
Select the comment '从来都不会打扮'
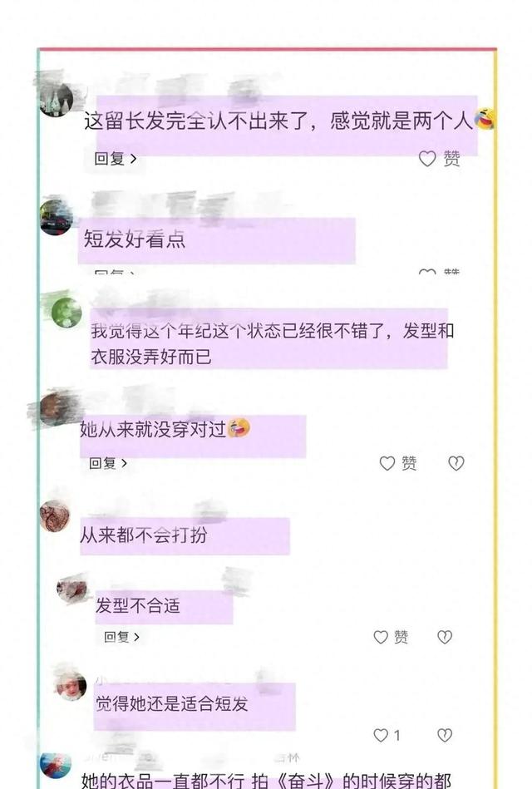144,535
